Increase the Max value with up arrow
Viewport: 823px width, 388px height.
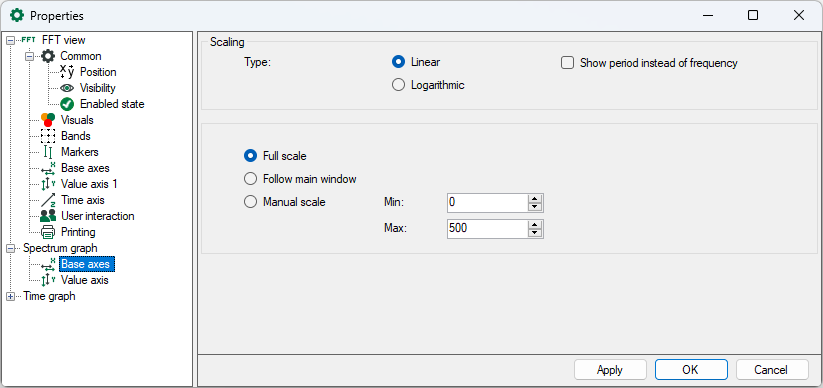coord(535,225)
